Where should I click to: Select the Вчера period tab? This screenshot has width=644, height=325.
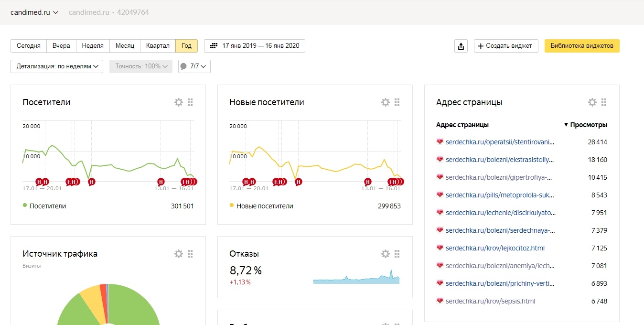pos(61,46)
